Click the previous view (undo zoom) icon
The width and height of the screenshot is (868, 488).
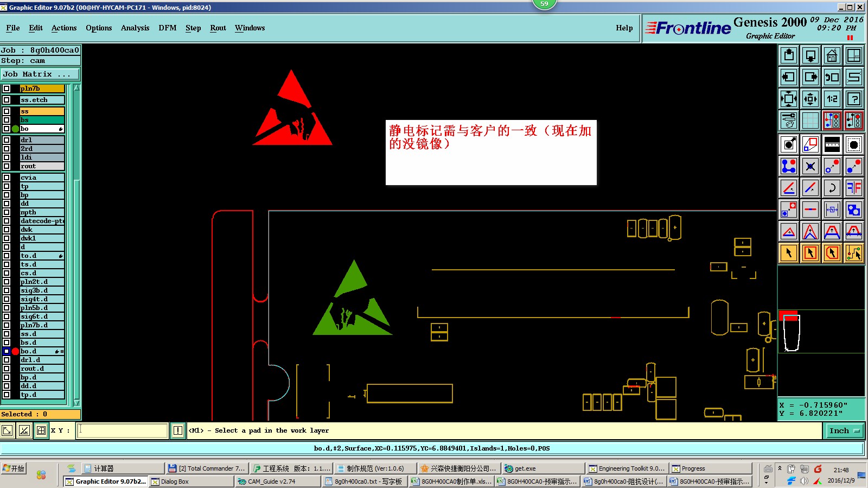pos(832,77)
